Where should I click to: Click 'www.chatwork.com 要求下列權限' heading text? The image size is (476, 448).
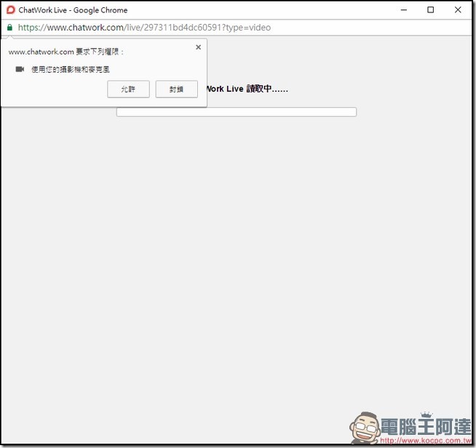click(x=66, y=52)
